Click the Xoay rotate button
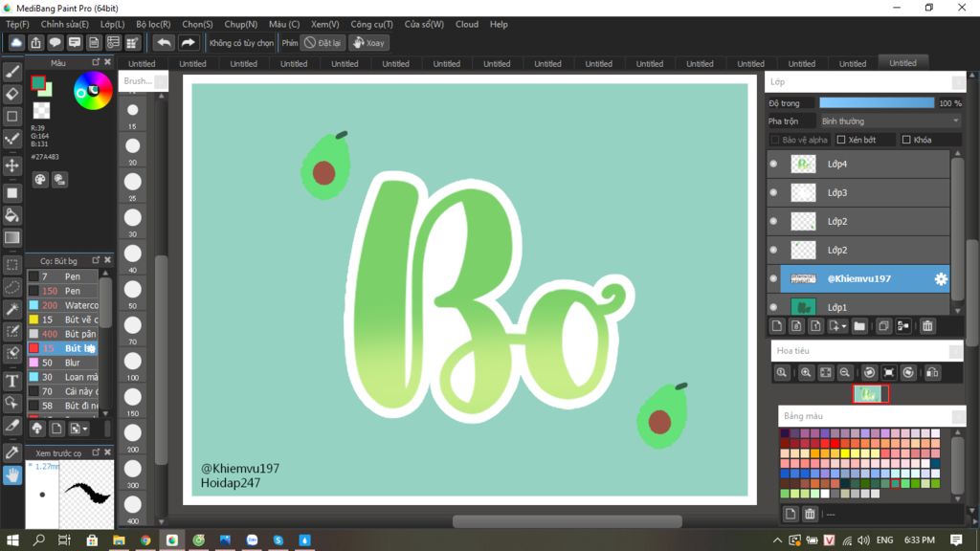This screenshot has width=980, height=551. tap(369, 42)
